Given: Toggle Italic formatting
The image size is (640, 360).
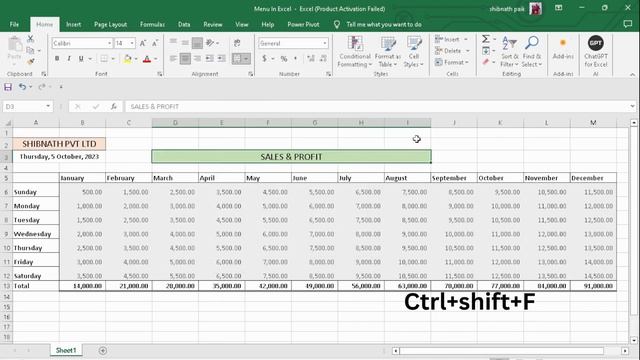Looking at the screenshot, I should [69, 59].
